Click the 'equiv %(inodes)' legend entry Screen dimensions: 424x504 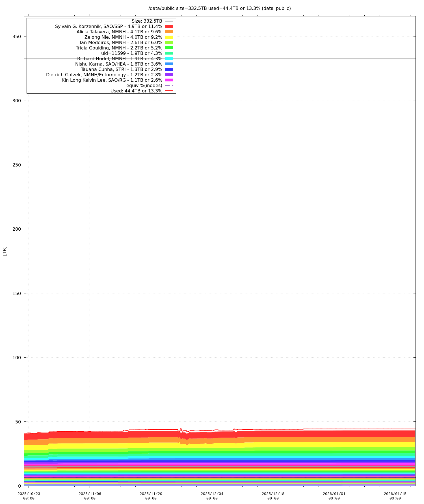coord(144,86)
